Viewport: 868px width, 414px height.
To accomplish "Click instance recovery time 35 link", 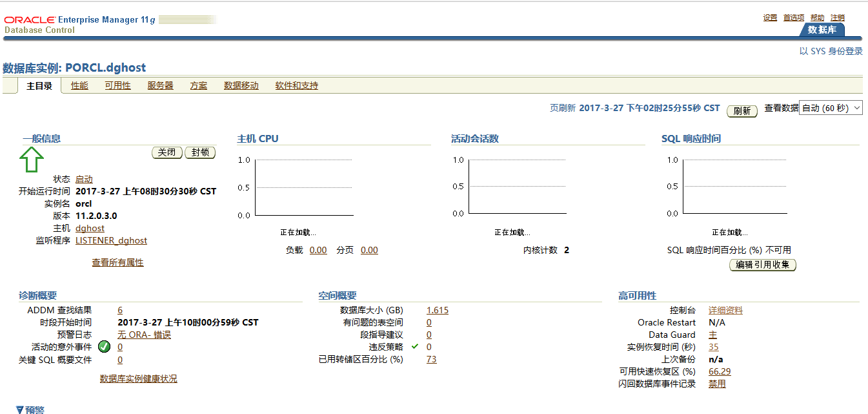I will [713, 347].
